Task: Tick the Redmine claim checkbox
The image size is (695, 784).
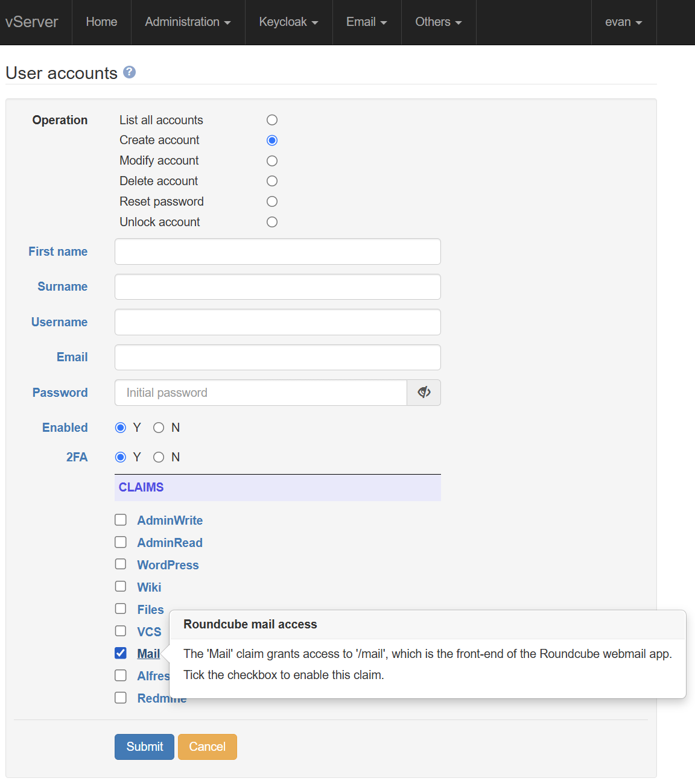Action: (121, 698)
